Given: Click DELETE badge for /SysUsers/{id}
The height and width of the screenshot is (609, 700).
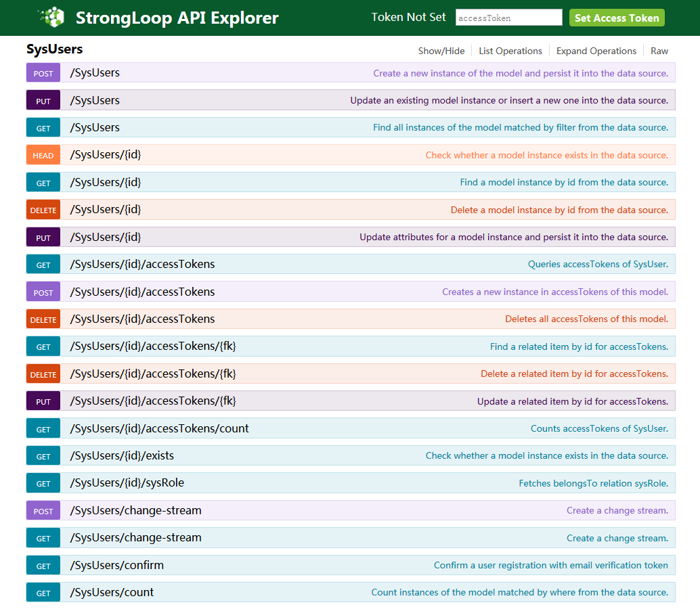Looking at the screenshot, I should [43, 210].
